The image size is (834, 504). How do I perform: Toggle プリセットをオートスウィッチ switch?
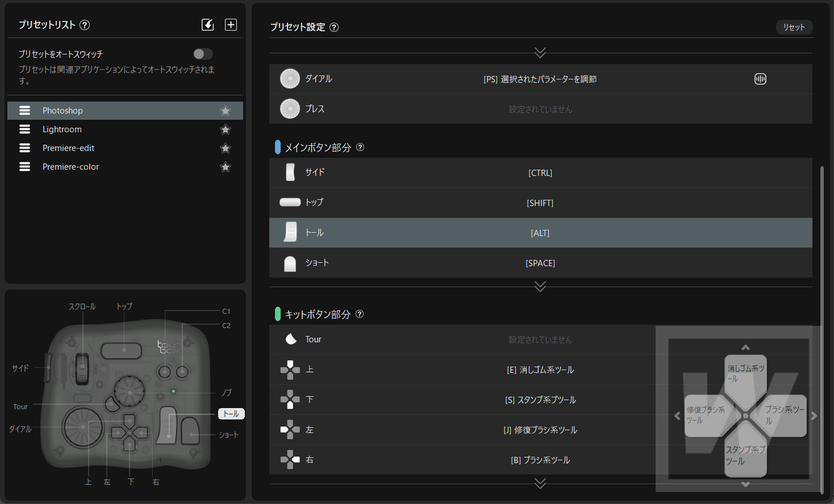pyautogui.click(x=203, y=54)
